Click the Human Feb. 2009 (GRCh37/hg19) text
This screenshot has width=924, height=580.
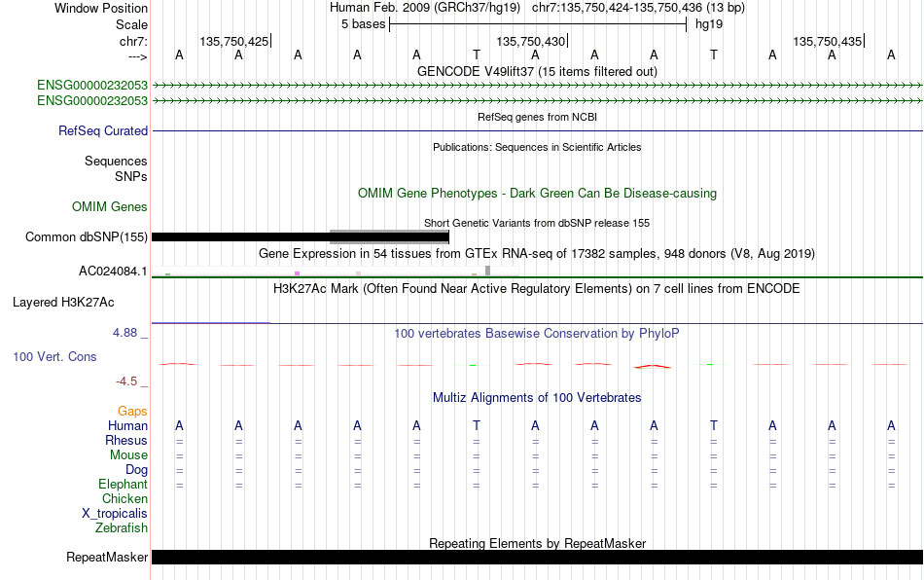425,8
